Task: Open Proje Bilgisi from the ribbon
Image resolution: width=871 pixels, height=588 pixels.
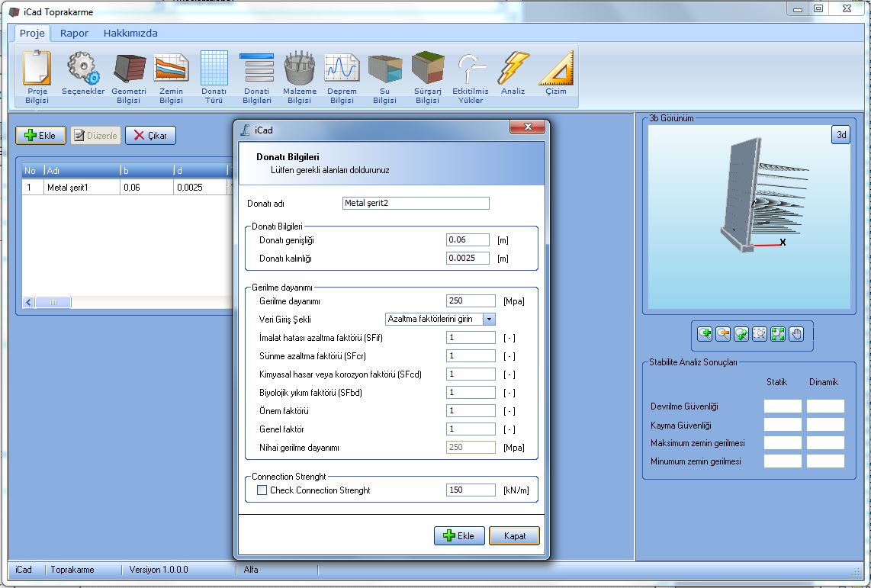Action: tap(37, 77)
